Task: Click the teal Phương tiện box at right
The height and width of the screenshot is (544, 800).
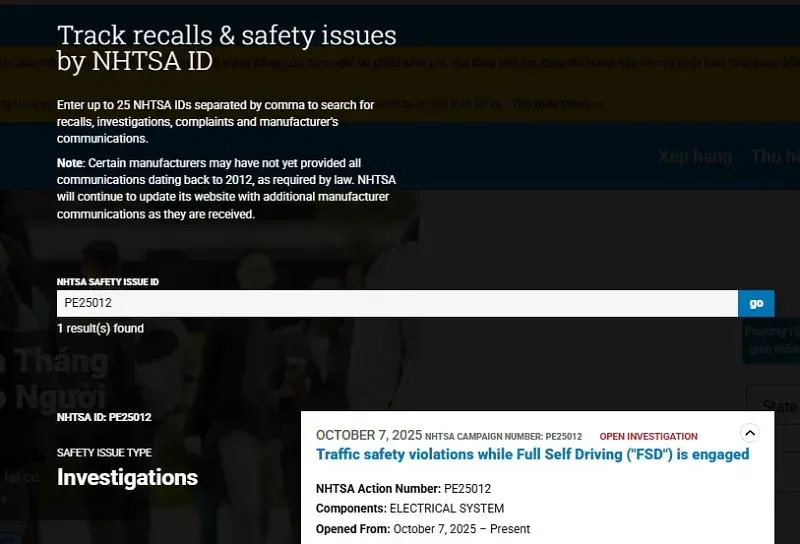Action: pyautogui.click(x=772, y=340)
